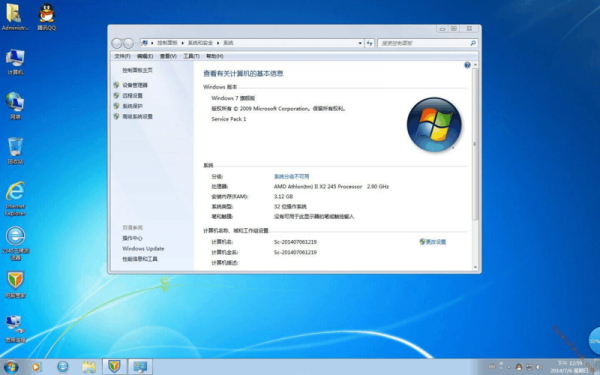Launch 腾讯QQ from the desktop icon
600x375 pixels.
[47, 17]
